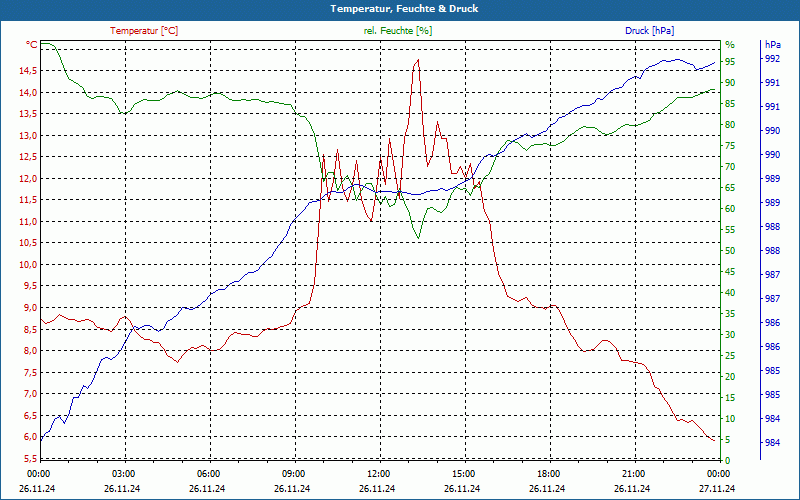Click the green "5" humidity axis value

click(728, 440)
